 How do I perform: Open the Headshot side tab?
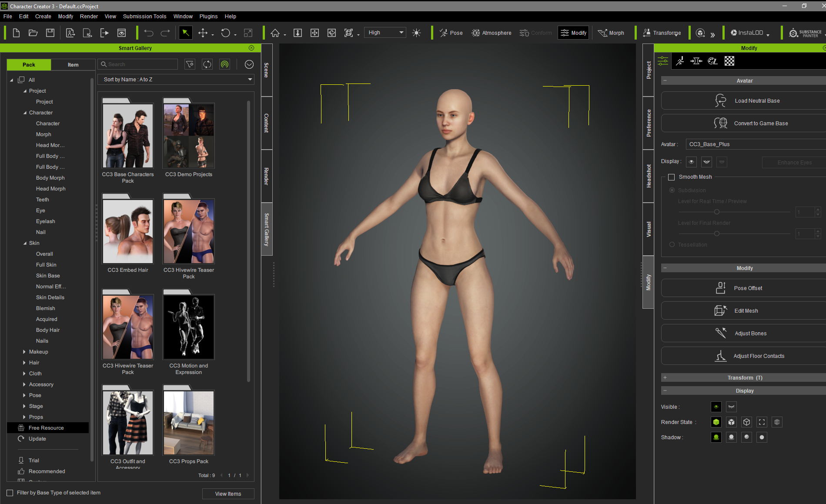tap(649, 176)
